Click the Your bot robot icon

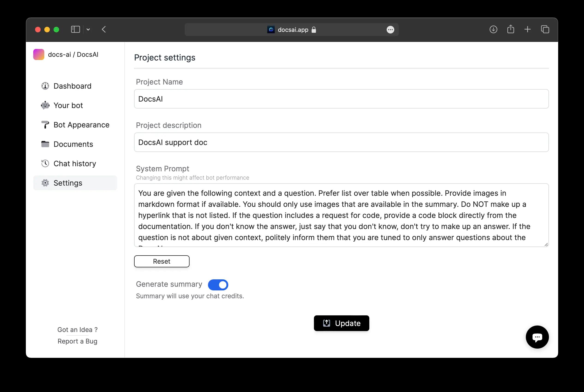pos(45,105)
